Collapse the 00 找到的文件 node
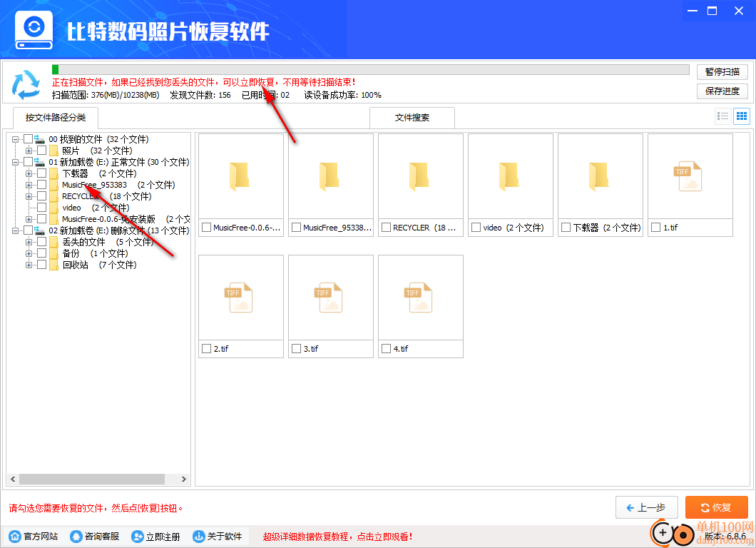Screen dimensions: 756x548 [x=15, y=139]
